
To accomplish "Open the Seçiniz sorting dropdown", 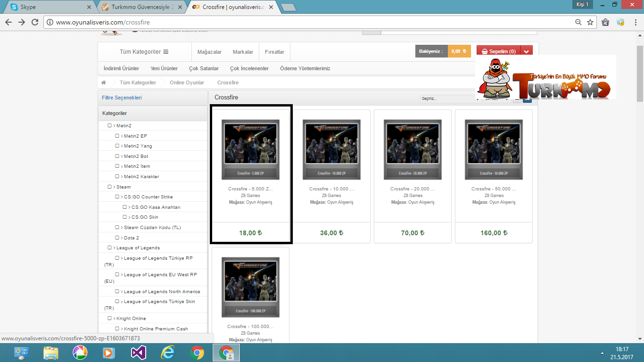I will [x=450, y=99].
